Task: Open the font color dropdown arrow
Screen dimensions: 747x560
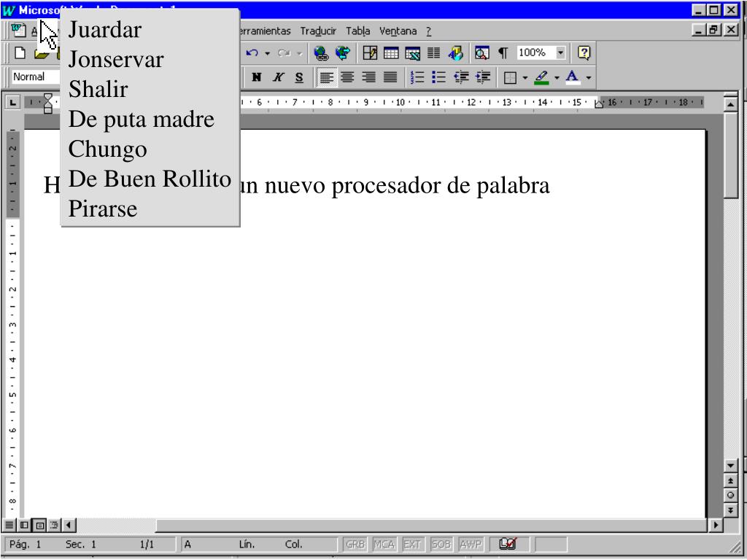Action: [589, 77]
